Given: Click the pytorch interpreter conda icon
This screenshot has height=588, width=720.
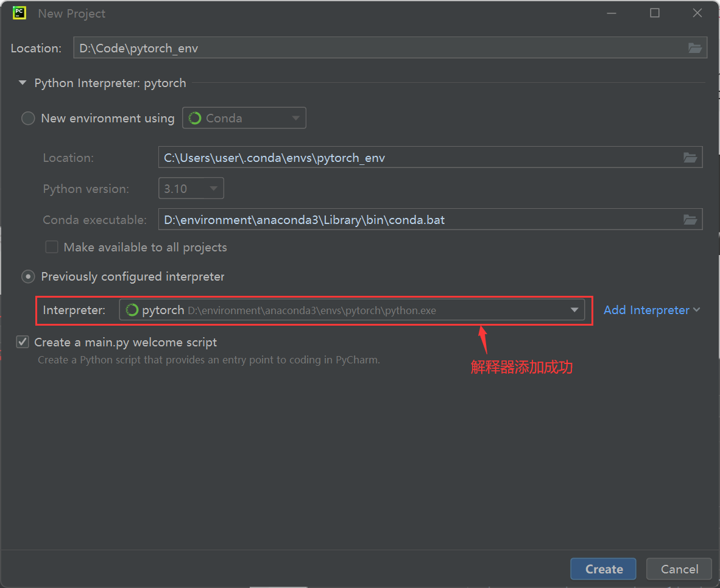Looking at the screenshot, I should [x=132, y=310].
